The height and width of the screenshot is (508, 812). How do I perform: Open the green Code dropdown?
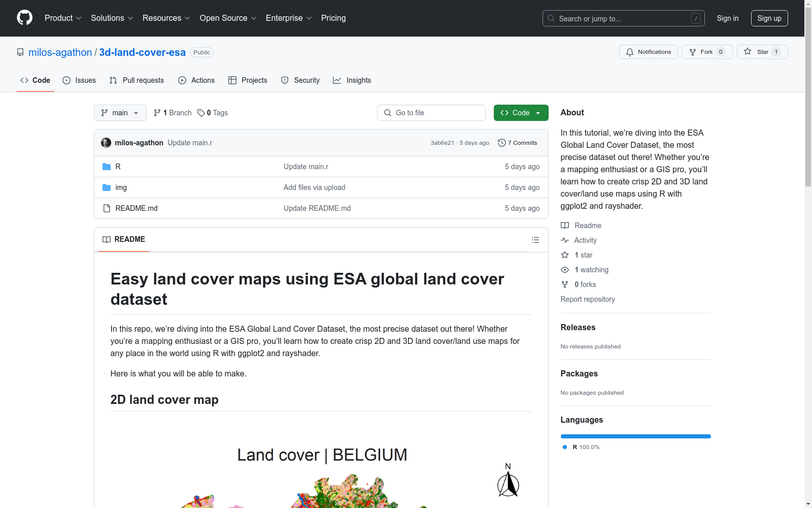point(521,113)
